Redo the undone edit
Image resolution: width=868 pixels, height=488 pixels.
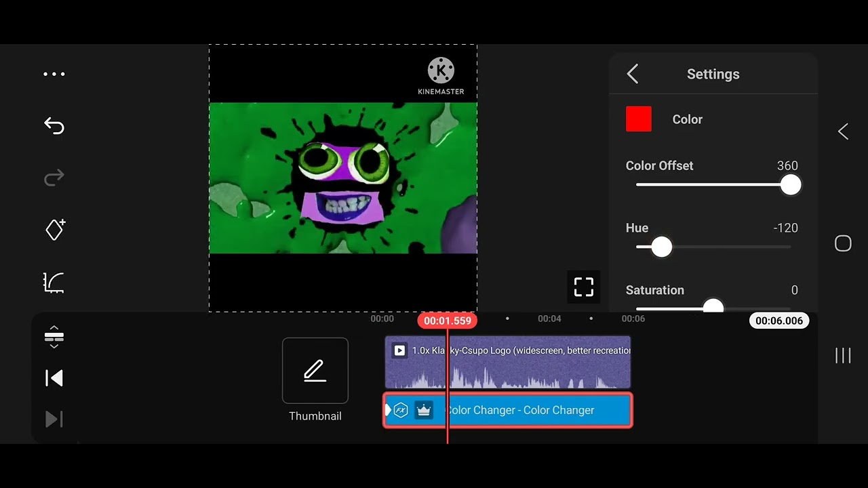click(x=54, y=178)
